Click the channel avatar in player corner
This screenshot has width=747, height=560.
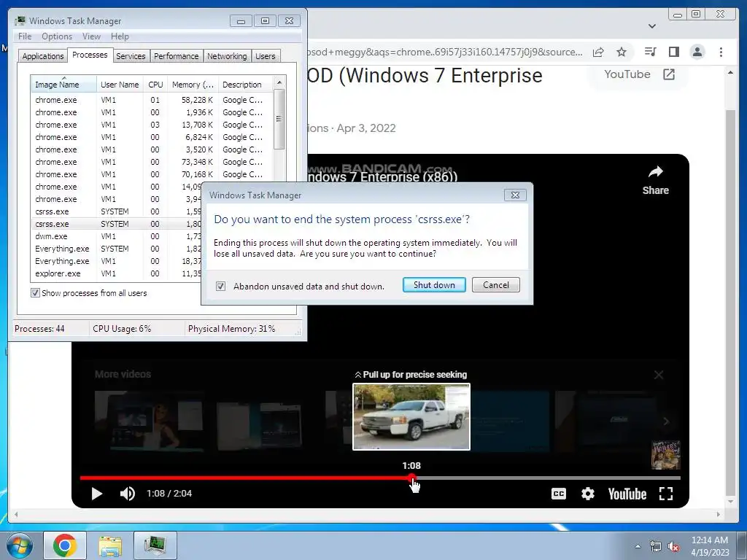point(665,455)
